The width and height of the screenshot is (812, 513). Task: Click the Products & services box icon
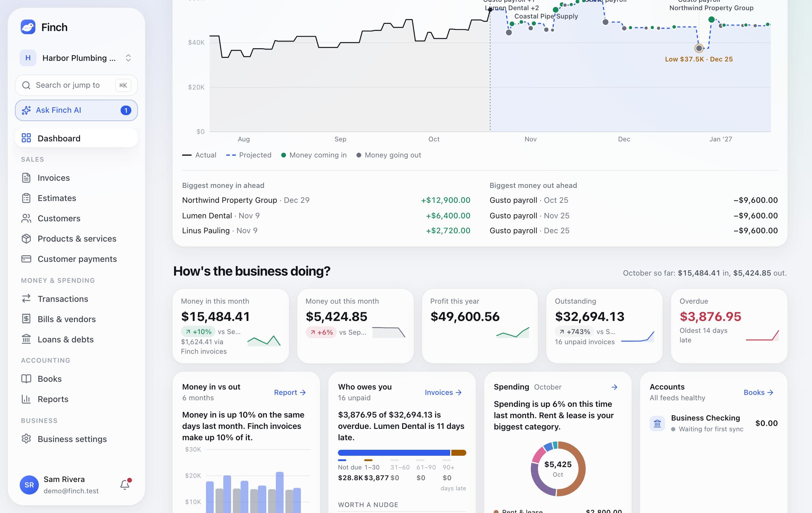click(26, 239)
